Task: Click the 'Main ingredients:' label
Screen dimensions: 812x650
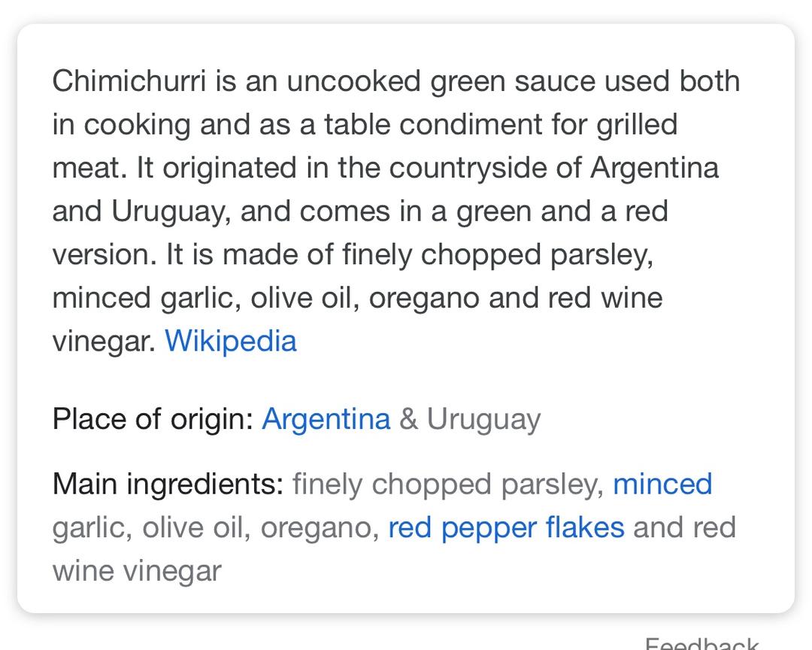Action: pyautogui.click(x=168, y=484)
